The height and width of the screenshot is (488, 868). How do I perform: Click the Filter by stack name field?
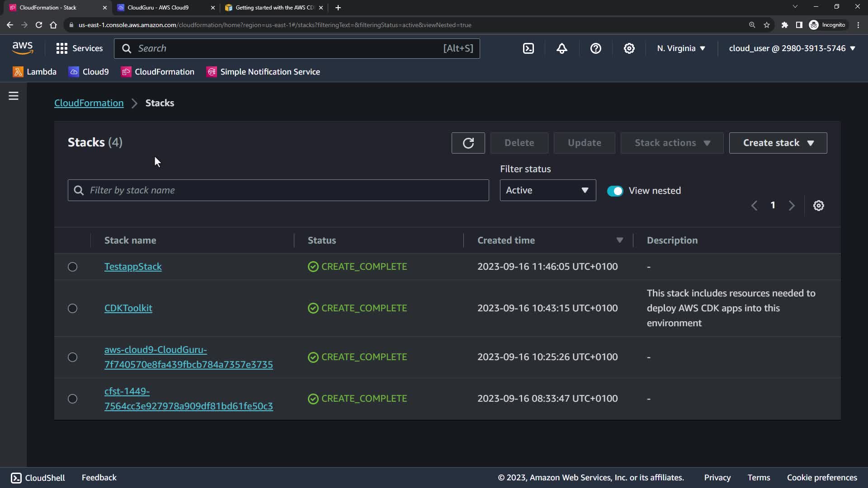pyautogui.click(x=285, y=190)
